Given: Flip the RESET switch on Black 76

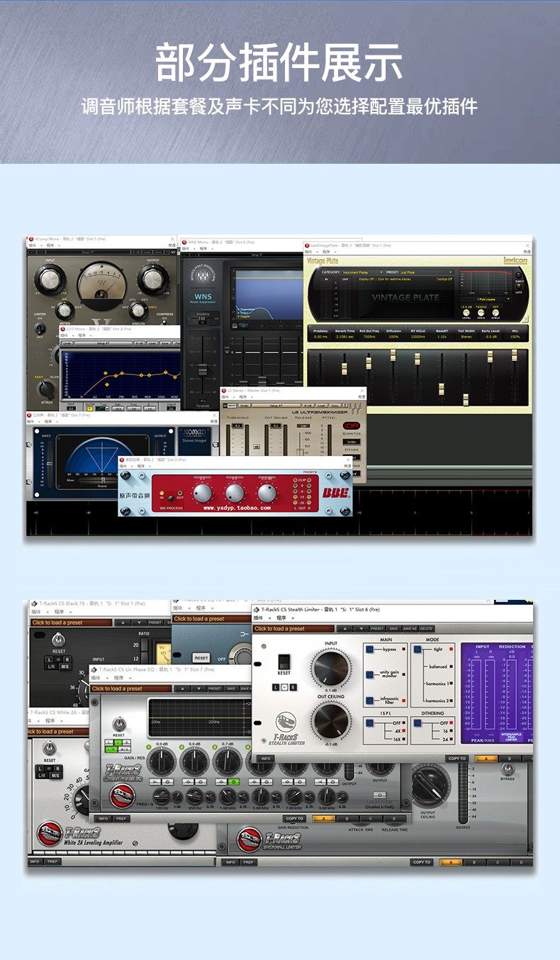Looking at the screenshot, I should point(59,641).
